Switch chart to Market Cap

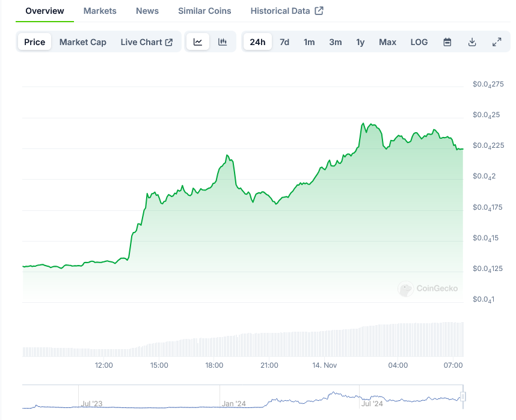(83, 42)
